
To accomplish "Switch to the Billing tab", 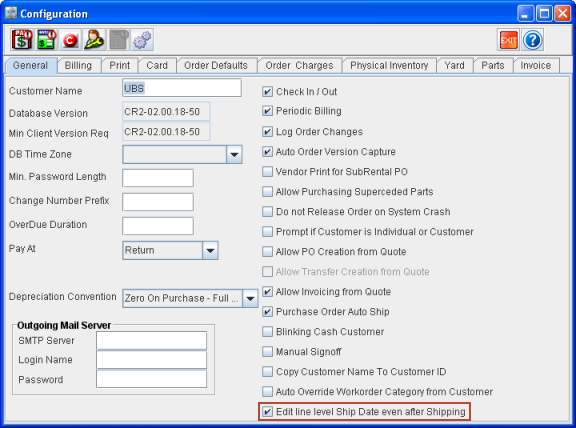I will (78, 65).
